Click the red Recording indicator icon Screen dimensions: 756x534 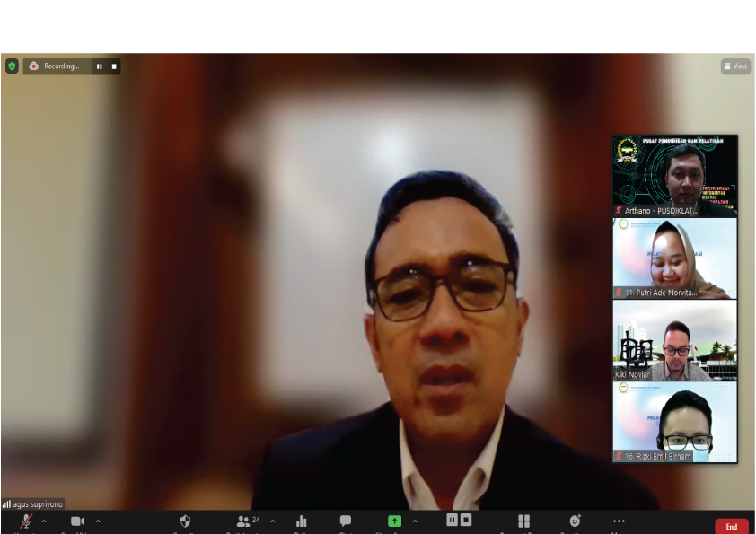[34, 66]
